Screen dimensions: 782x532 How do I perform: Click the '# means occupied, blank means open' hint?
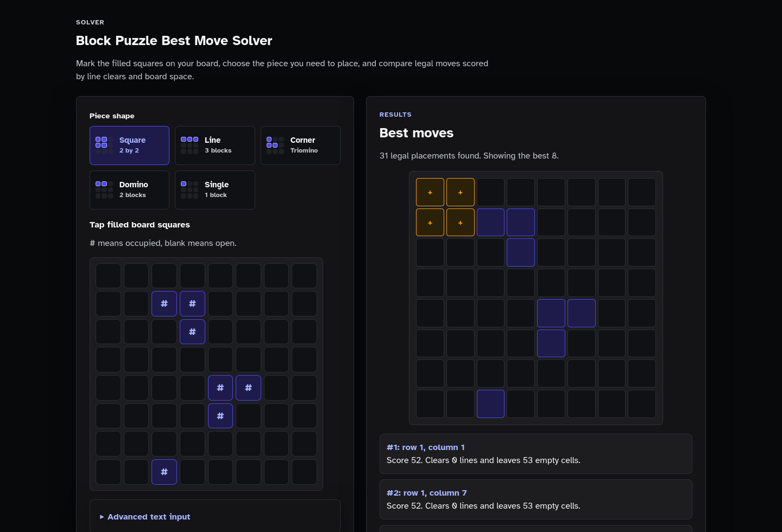pyautogui.click(x=163, y=243)
